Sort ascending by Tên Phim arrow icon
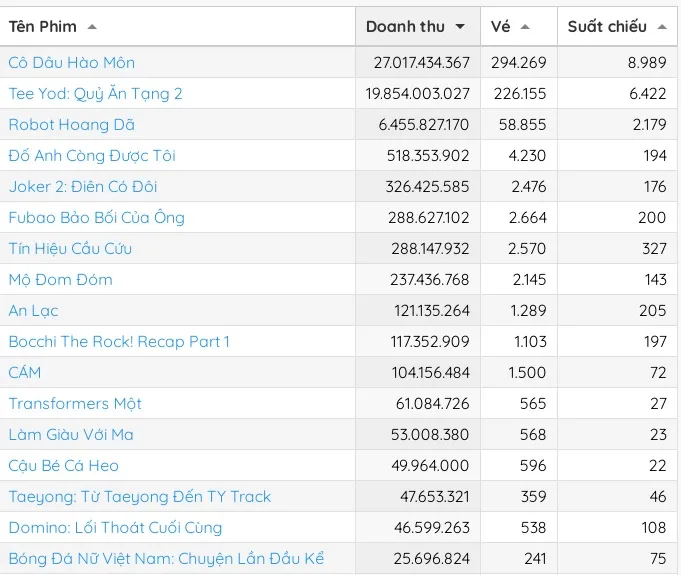The height and width of the screenshot is (575, 681). click(x=92, y=27)
